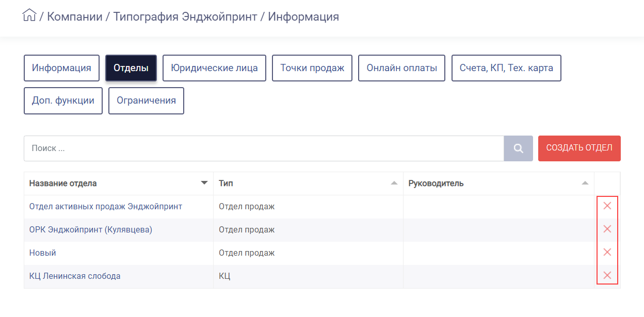Go to Онлайн оплаты tab
The image size is (644, 317).
click(402, 68)
